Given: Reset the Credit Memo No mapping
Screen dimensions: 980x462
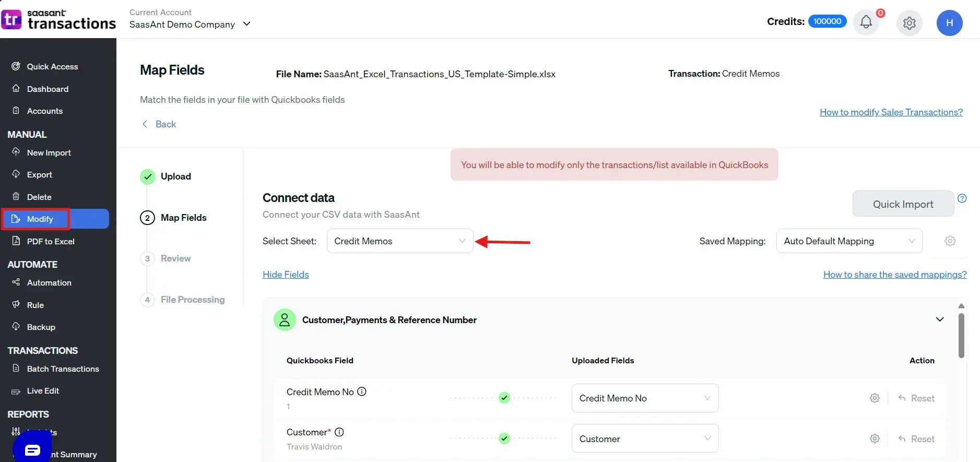Looking at the screenshot, I should 916,398.
